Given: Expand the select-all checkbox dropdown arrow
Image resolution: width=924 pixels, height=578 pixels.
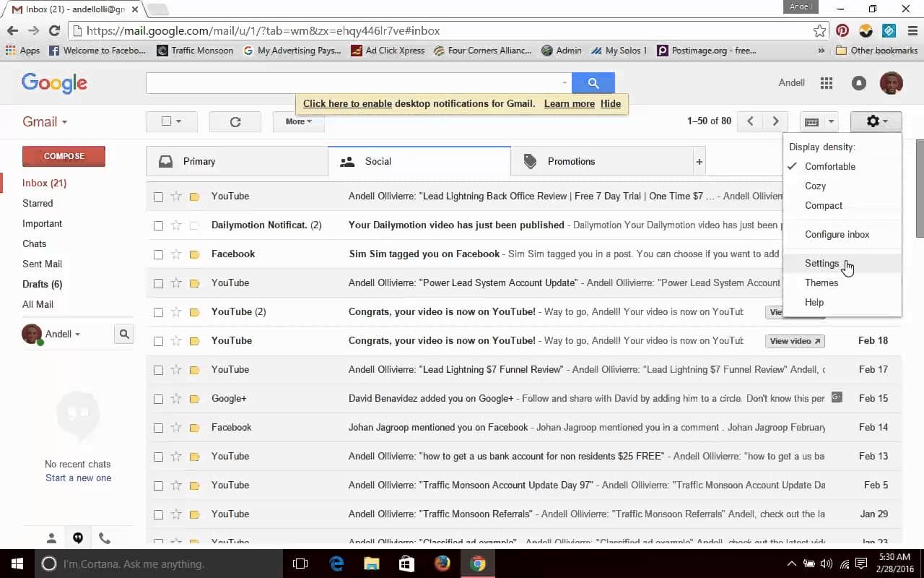Looking at the screenshot, I should coord(178,121).
